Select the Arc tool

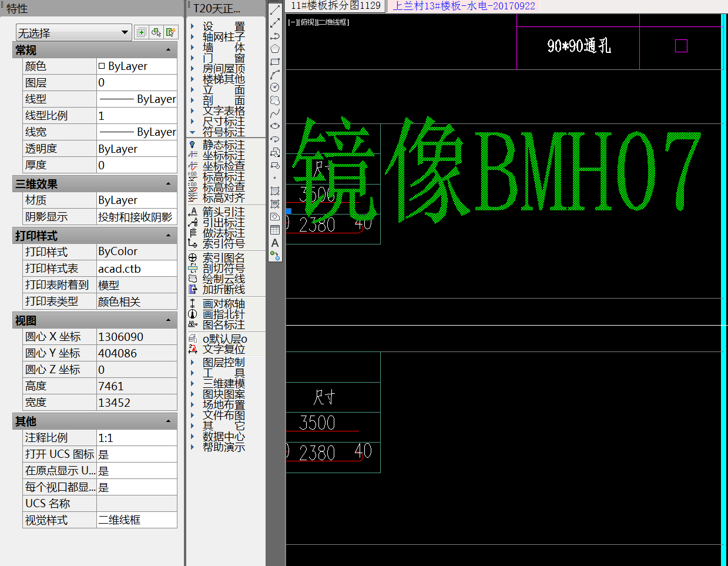[x=275, y=75]
